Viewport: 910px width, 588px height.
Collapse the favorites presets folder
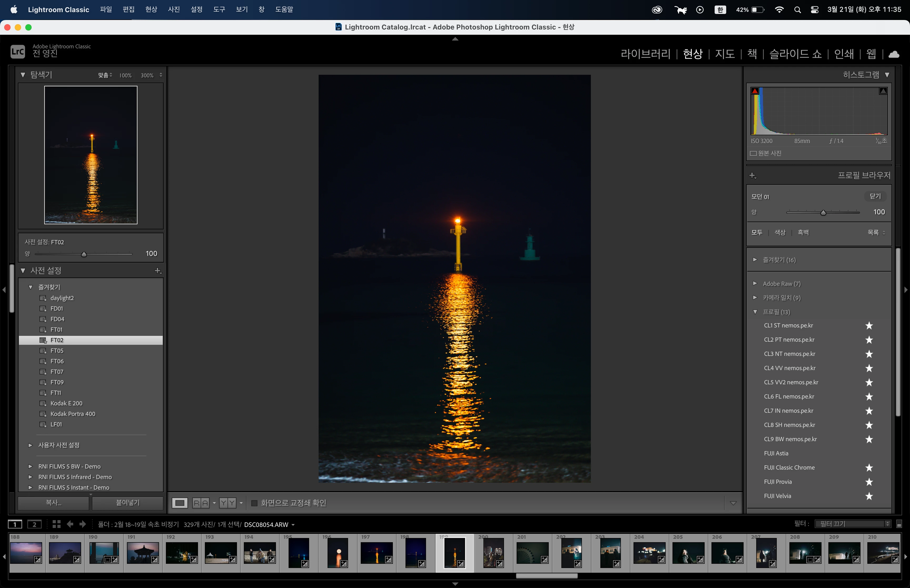[31, 287]
